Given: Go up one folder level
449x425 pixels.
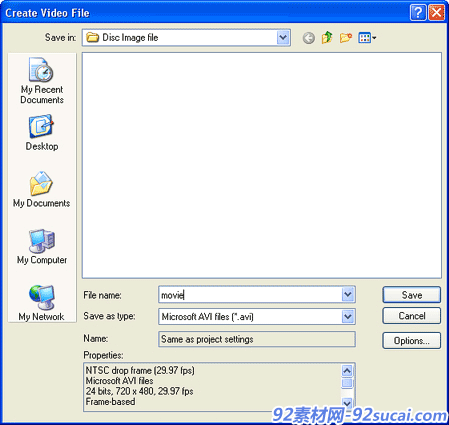Looking at the screenshot, I should point(327,38).
